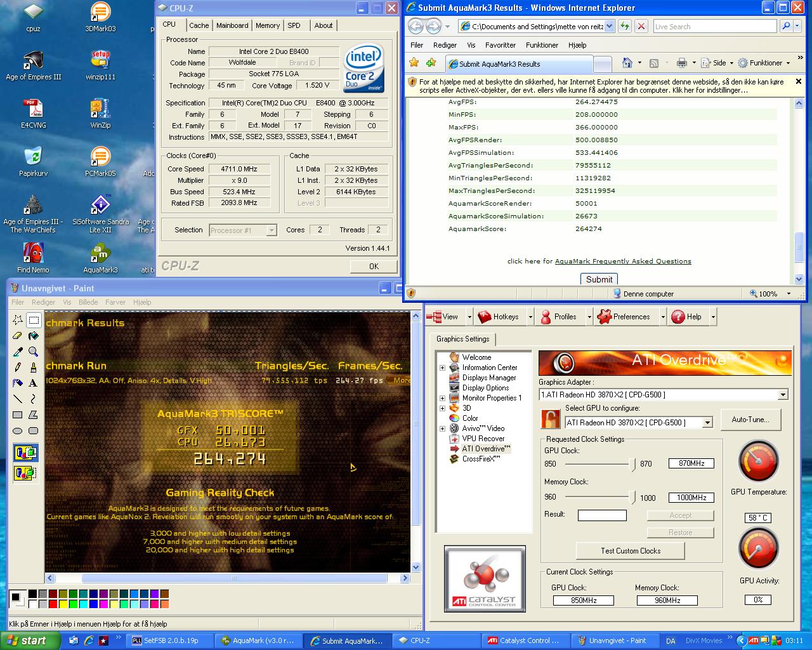Switch to the Mainboard tab in CPU-Z
The image size is (812, 650).
[232, 25]
